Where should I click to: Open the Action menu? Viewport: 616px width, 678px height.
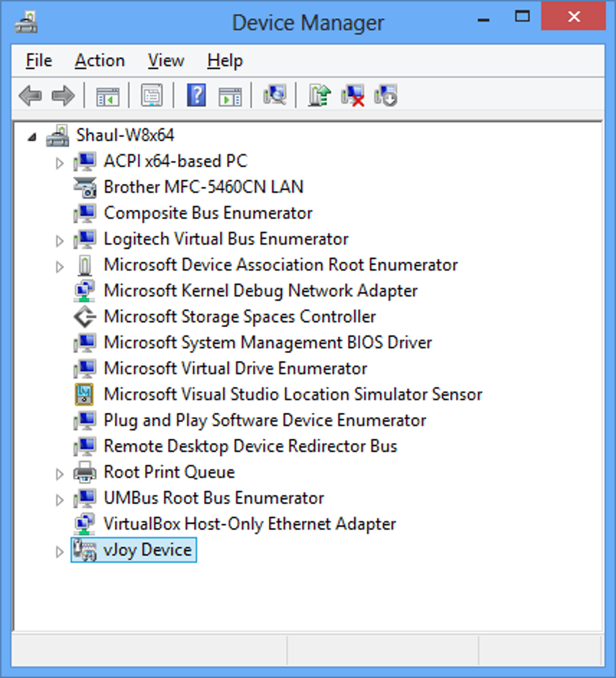(100, 61)
